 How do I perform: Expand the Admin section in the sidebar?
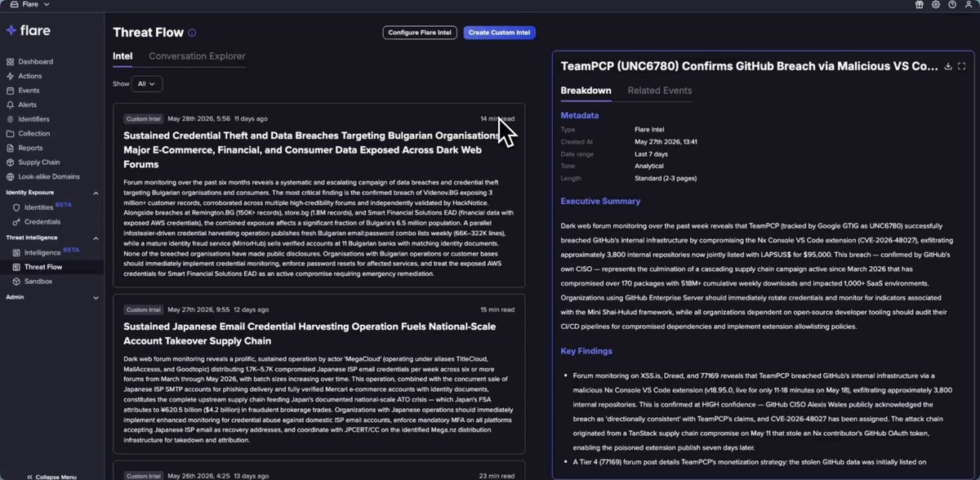tap(96, 297)
